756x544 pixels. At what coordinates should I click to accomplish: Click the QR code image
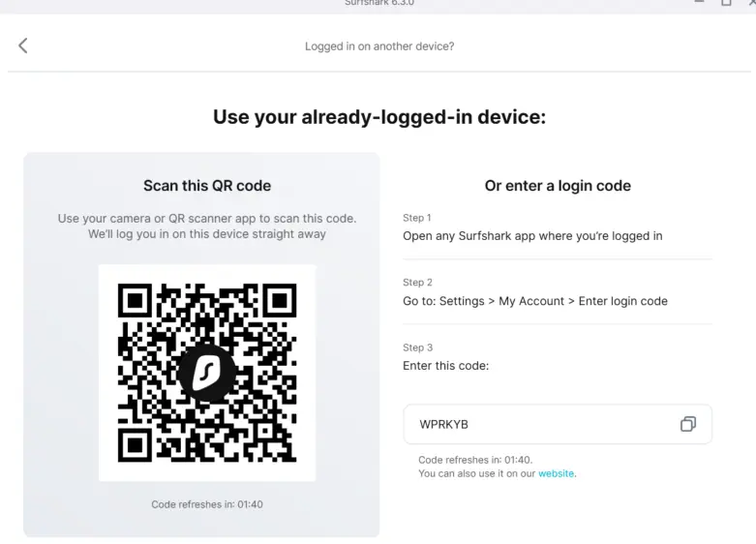click(207, 373)
